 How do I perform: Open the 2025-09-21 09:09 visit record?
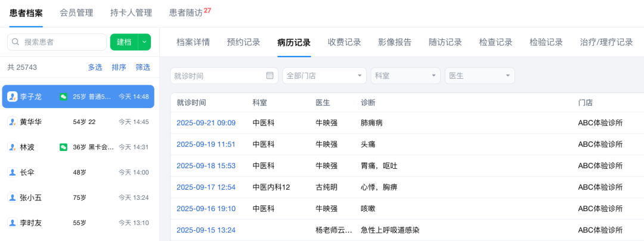pyautogui.click(x=206, y=123)
